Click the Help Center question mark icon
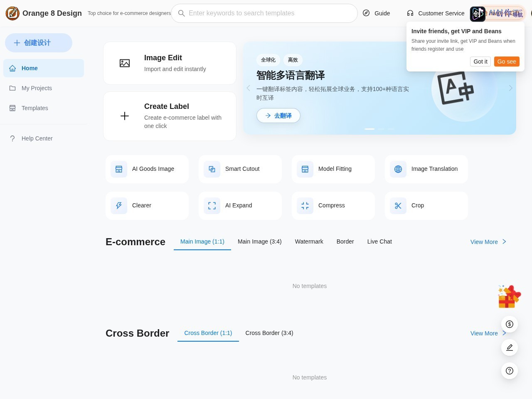 coord(12,138)
